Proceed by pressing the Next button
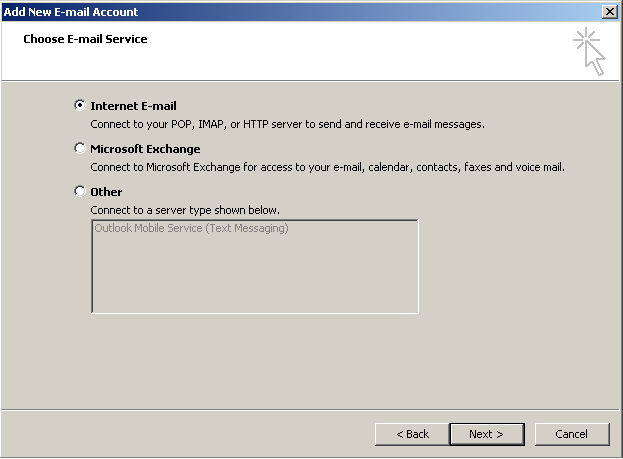623x459 pixels. coord(486,434)
